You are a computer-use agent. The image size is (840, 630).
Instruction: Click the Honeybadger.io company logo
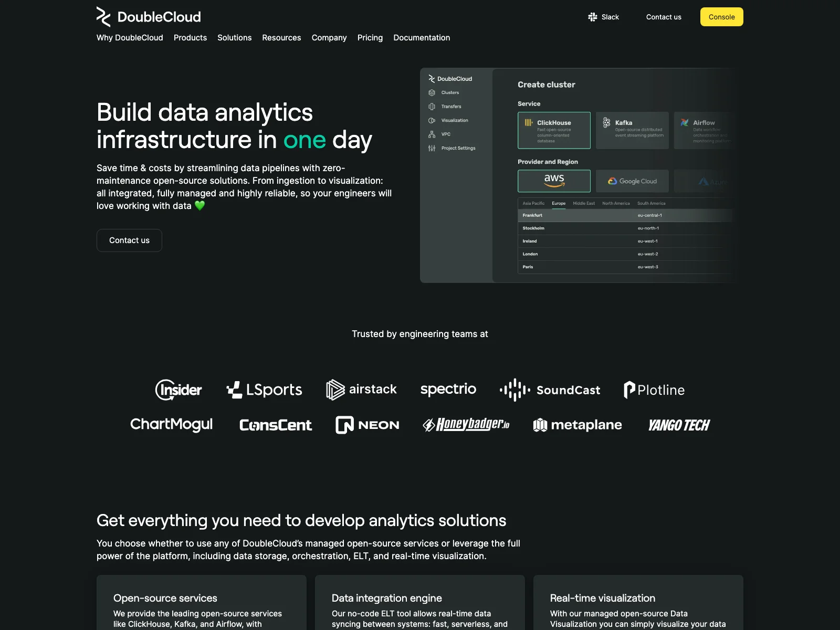(x=466, y=424)
